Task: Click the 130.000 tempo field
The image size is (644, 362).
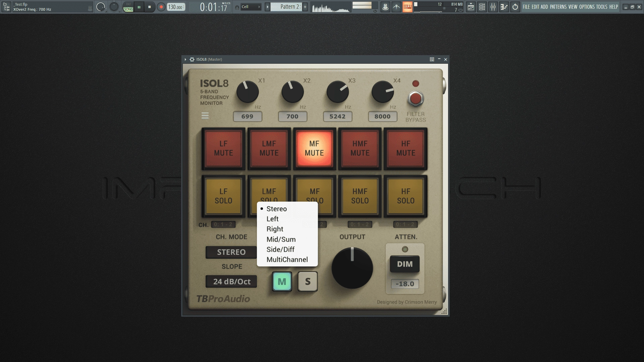Action: click(176, 7)
